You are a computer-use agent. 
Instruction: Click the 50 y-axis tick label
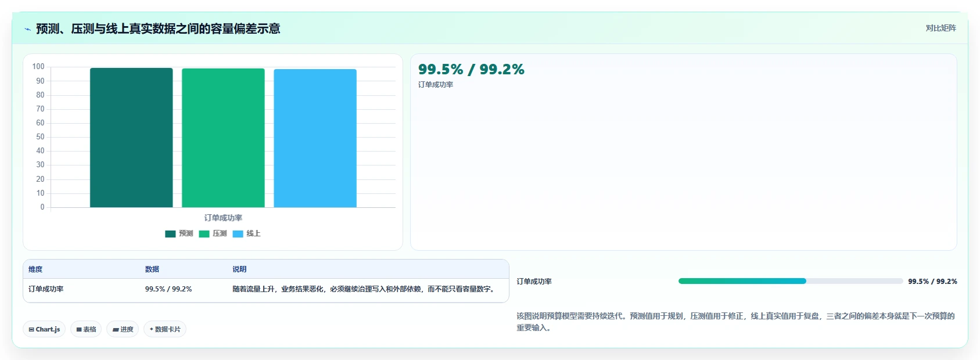point(40,137)
